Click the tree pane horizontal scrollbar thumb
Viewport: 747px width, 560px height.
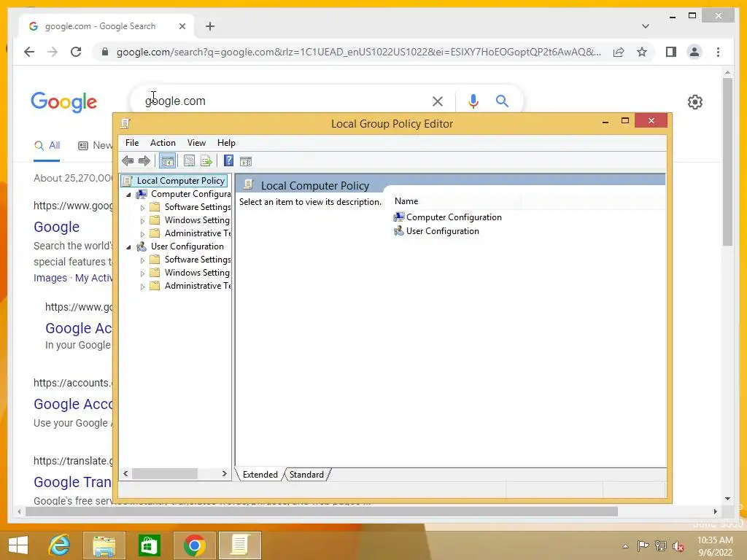pyautogui.click(x=165, y=473)
